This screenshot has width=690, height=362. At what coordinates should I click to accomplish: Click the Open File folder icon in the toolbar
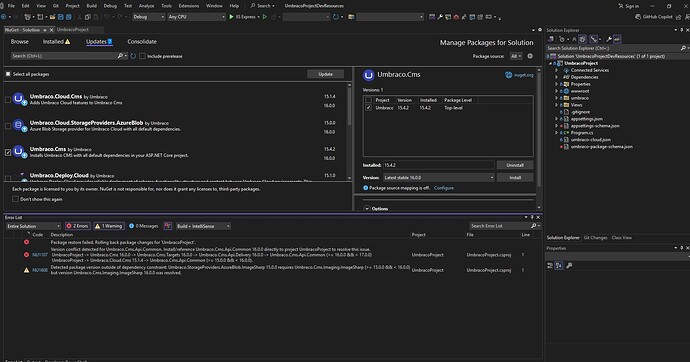[52, 17]
